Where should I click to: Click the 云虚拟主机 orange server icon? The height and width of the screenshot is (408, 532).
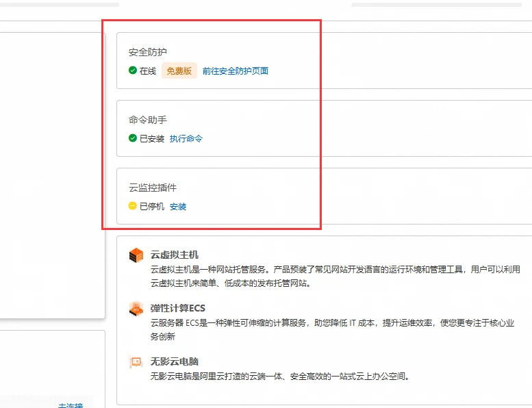[136, 255]
